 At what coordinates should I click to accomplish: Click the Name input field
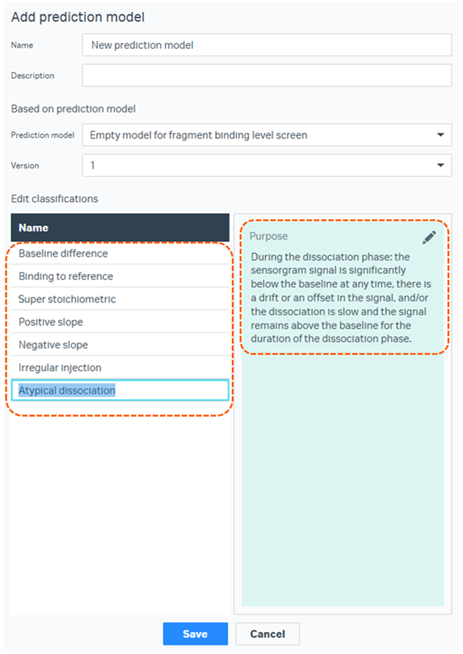[267, 45]
